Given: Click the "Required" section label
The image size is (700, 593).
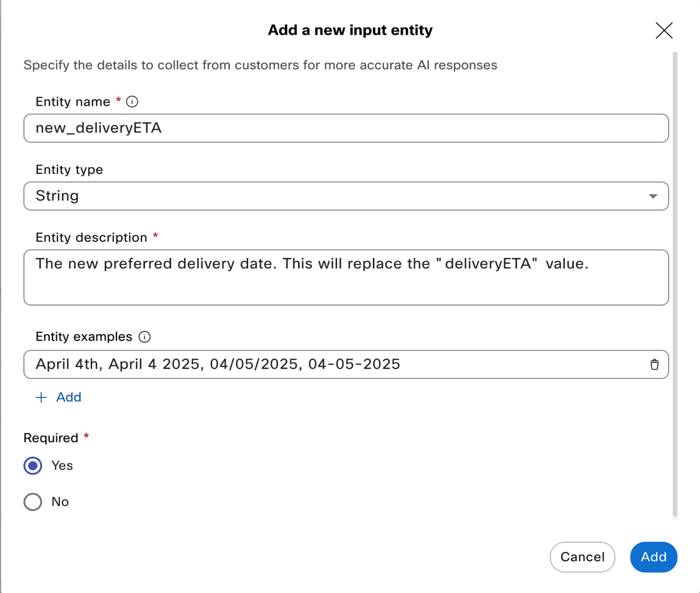Looking at the screenshot, I should 51,438.
